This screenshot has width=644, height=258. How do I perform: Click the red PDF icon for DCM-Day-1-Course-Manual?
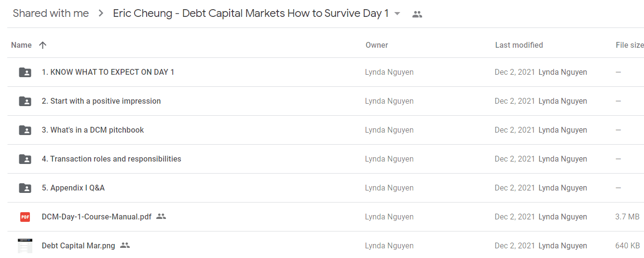tap(25, 217)
